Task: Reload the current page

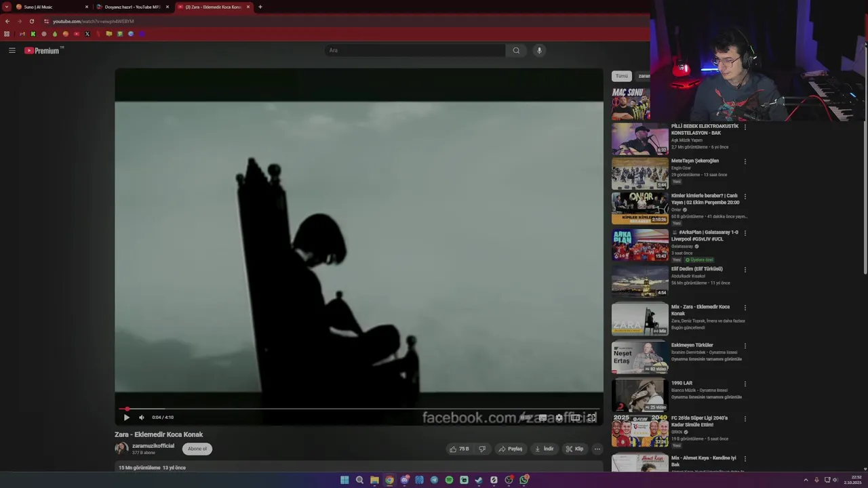Action: [x=31, y=21]
